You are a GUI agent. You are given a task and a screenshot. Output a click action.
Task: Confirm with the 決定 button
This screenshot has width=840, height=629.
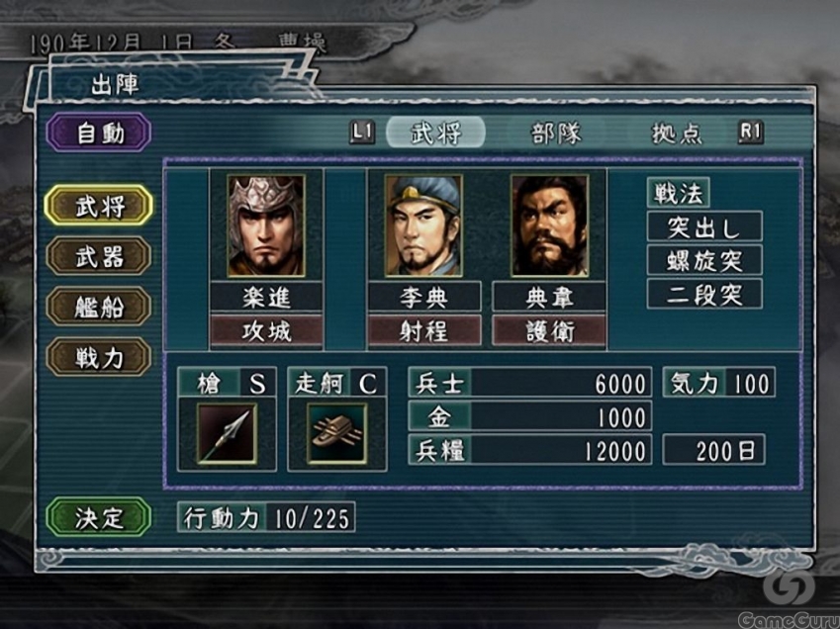(99, 517)
